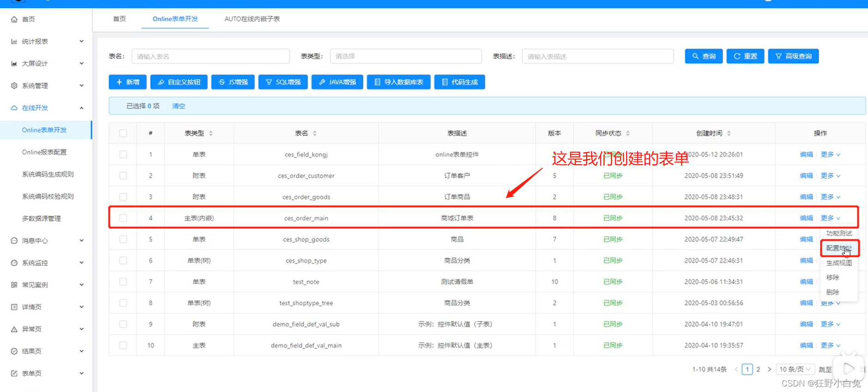The width and height of the screenshot is (868, 392).
Task: Click the home icon in the sidebar
Action: tap(14, 19)
